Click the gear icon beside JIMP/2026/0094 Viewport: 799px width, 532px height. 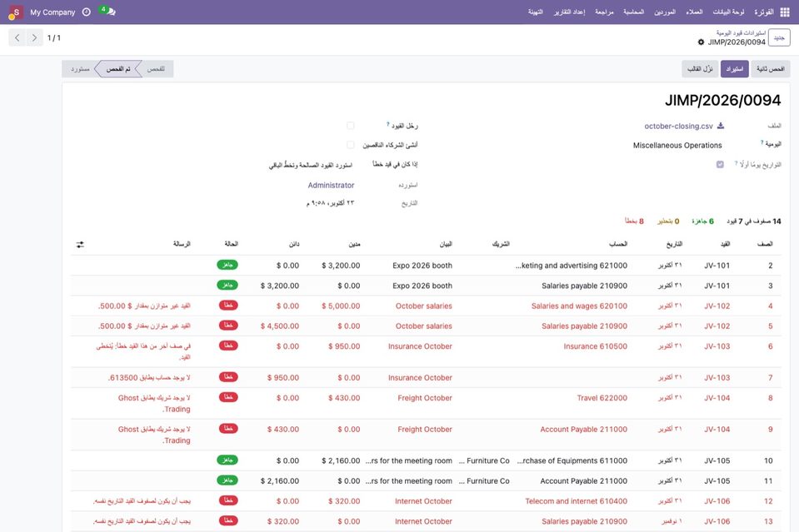(x=702, y=42)
